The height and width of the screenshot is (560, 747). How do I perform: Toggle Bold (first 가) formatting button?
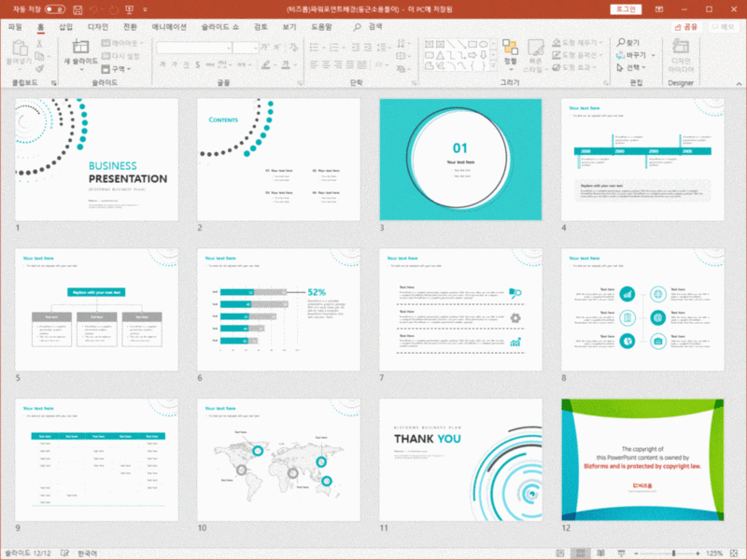[x=162, y=64]
